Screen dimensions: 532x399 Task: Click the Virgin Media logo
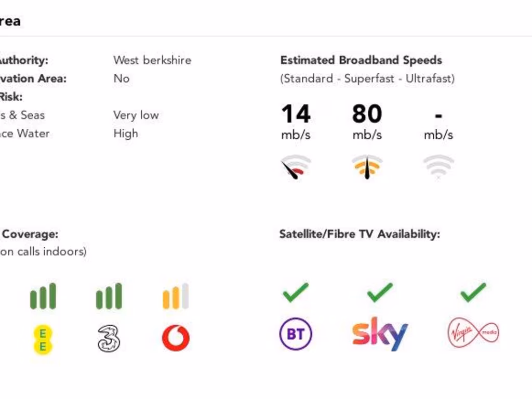click(473, 333)
